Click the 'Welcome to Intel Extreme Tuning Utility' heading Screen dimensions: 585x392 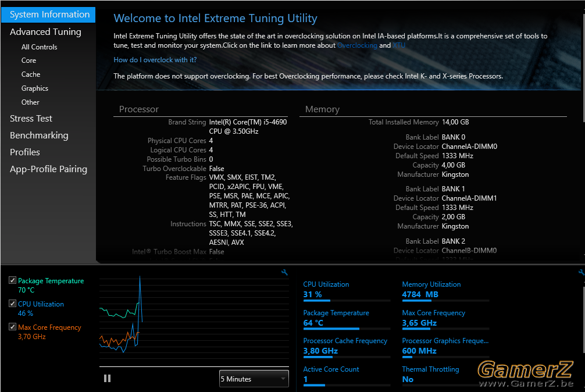[215, 18]
